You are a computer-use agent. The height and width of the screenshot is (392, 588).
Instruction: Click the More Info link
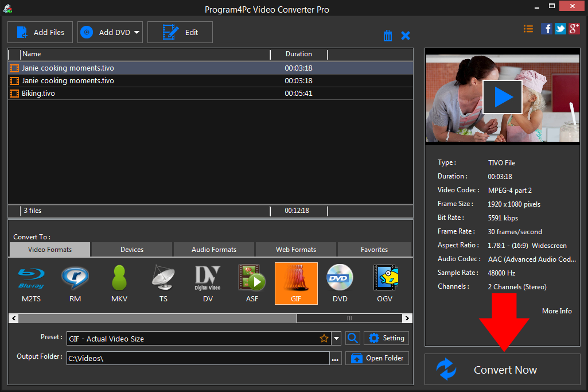point(557,311)
